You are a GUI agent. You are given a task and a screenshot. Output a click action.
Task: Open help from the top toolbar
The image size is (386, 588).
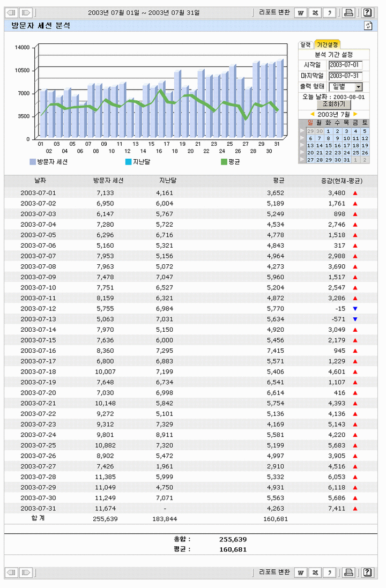coord(367,12)
